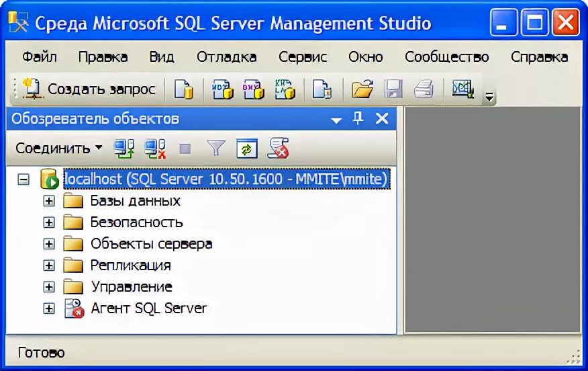
Task: Open the toolbar options overflow arrow
Action: point(489,97)
